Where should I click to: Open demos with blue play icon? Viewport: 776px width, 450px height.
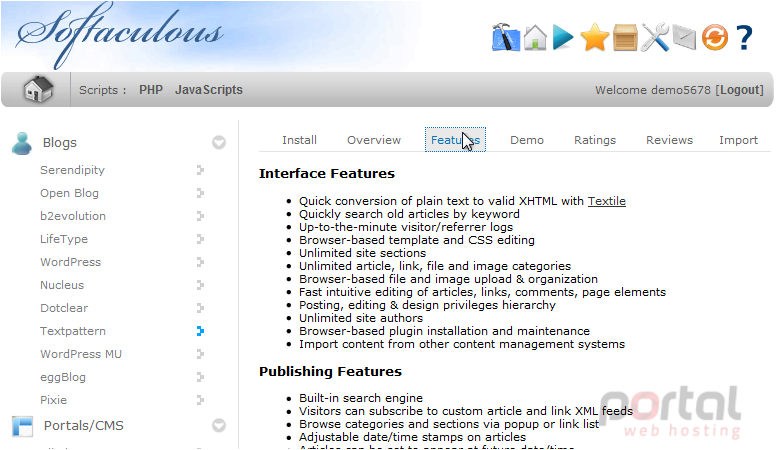pyautogui.click(x=563, y=38)
